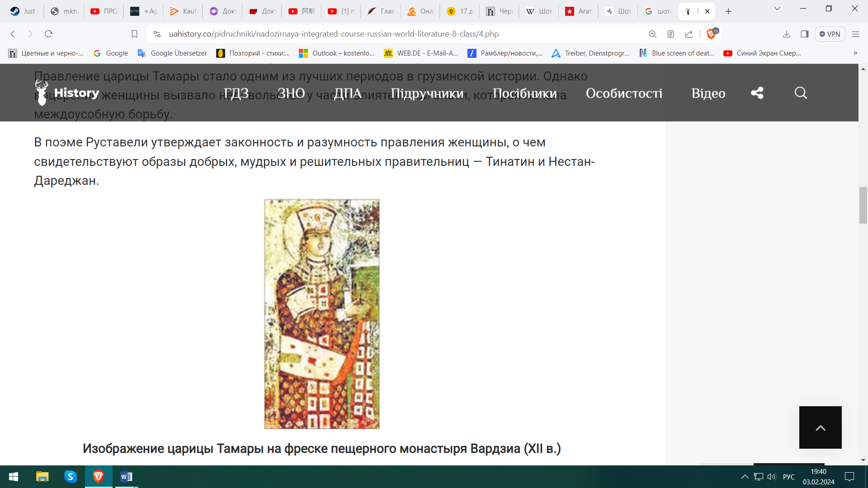The image size is (868, 488).
Task: Toggle the VPN button
Action: point(830,34)
